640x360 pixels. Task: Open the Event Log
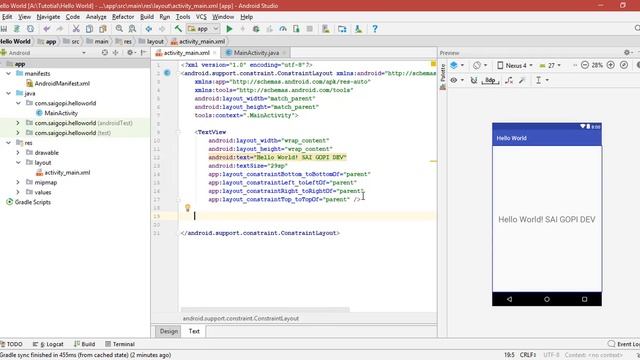[x=624, y=344]
